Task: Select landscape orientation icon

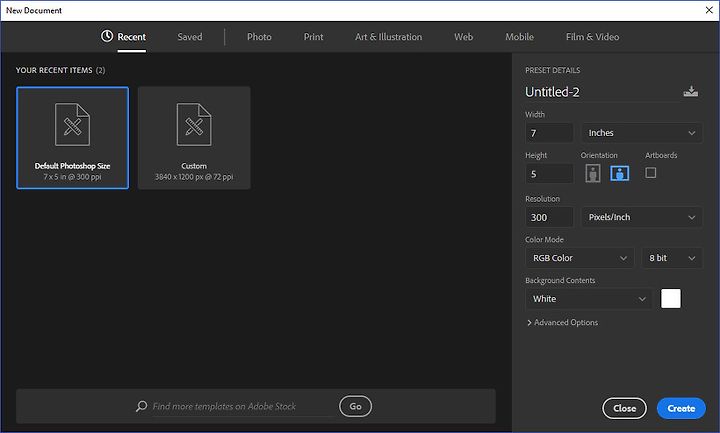Action: tap(619, 174)
